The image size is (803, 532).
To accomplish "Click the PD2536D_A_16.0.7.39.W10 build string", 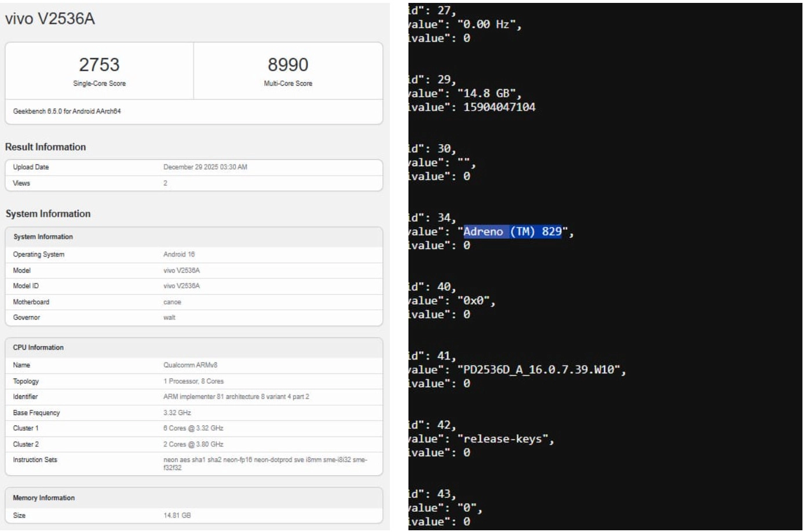I will [x=541, y=370].
